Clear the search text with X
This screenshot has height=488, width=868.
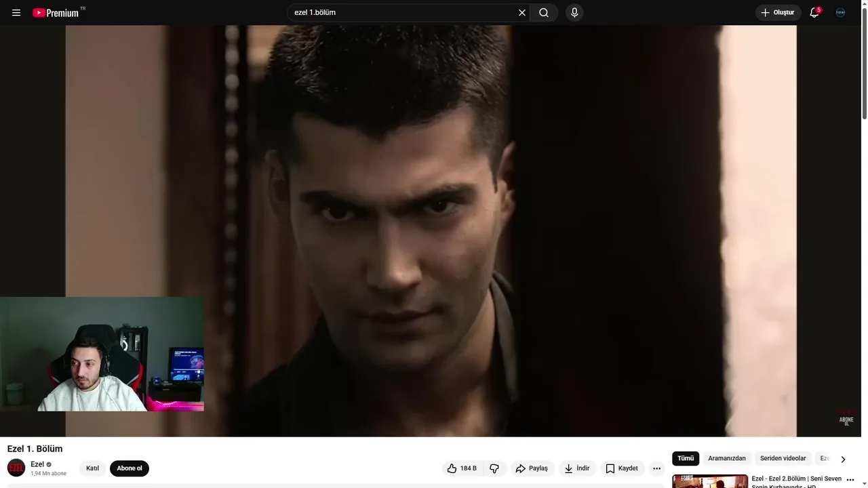(x=522, y=13)
